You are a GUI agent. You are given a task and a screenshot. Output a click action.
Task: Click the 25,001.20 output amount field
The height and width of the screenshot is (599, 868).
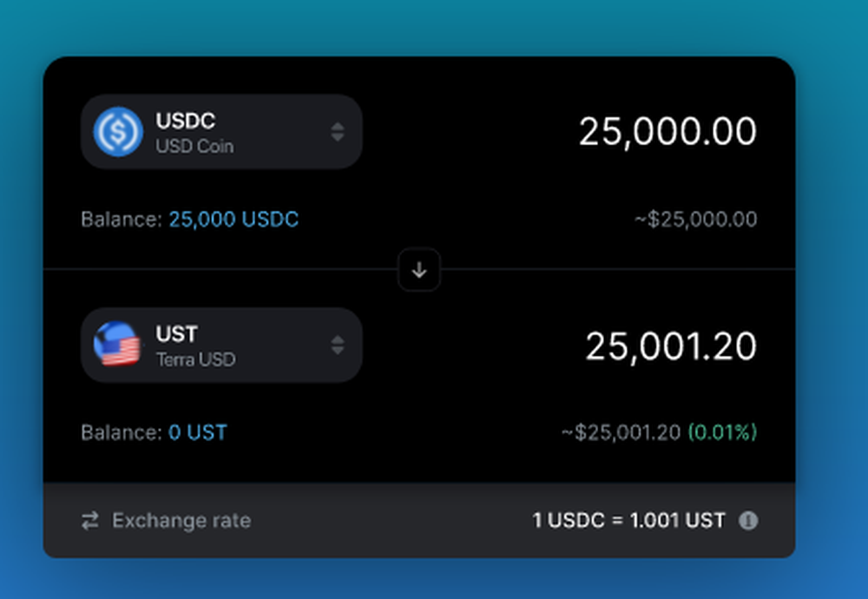[x=671, y=346]
